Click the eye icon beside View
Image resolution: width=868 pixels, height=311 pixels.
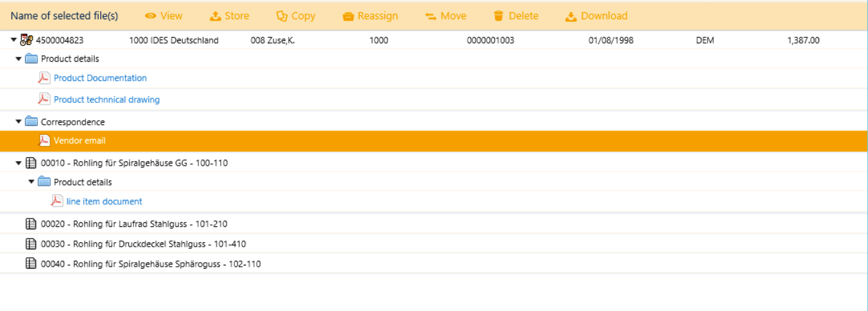pos(151,16)
